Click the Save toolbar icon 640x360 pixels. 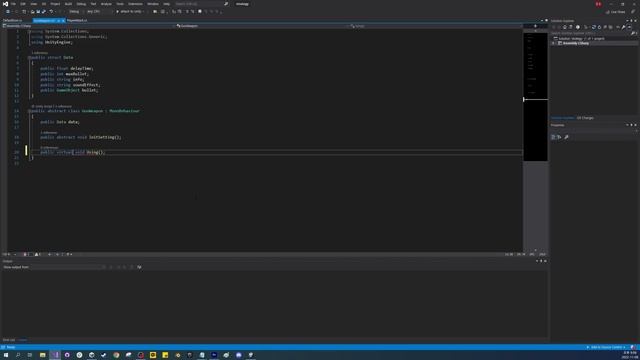point(38,11)
